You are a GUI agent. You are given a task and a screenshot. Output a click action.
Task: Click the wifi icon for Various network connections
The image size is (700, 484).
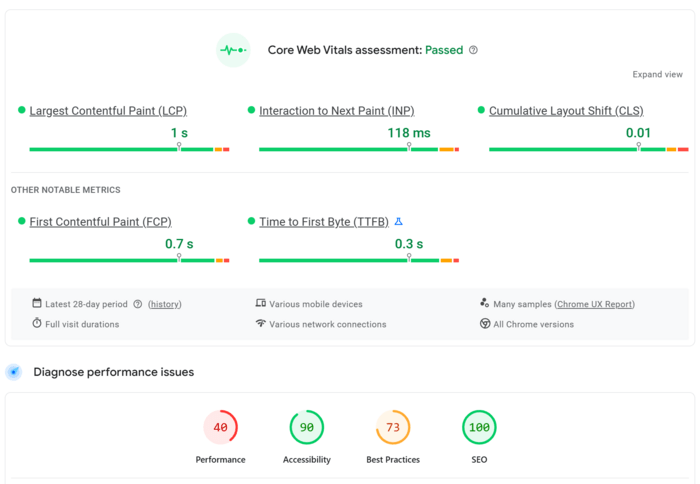click(x=261, y=324)
